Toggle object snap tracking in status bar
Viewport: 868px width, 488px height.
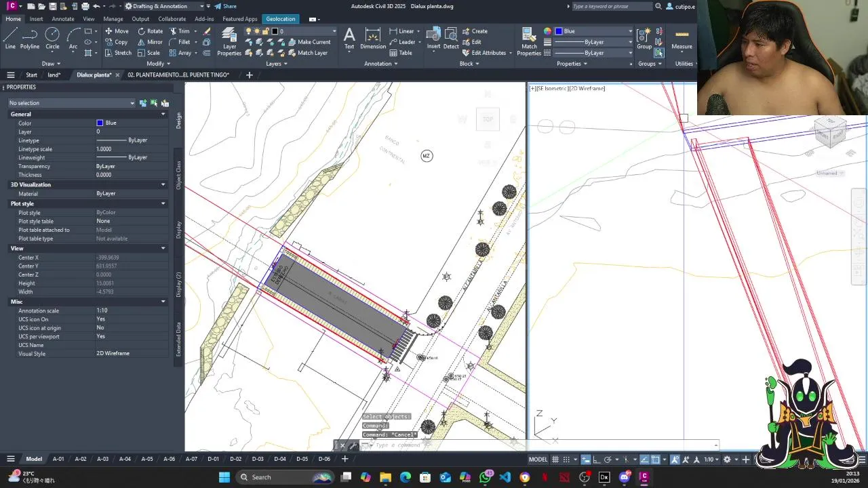(x=644, y=460)
